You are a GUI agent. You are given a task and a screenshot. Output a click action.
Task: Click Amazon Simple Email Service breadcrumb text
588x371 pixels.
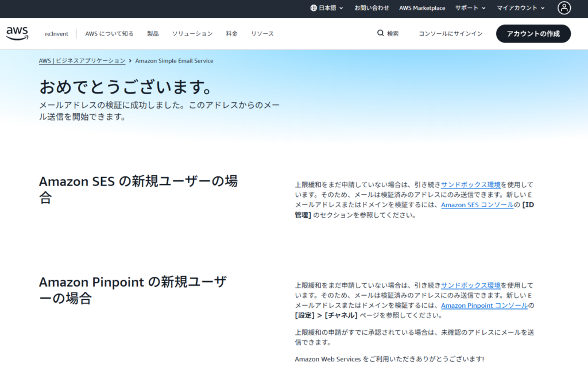[174, 61]
